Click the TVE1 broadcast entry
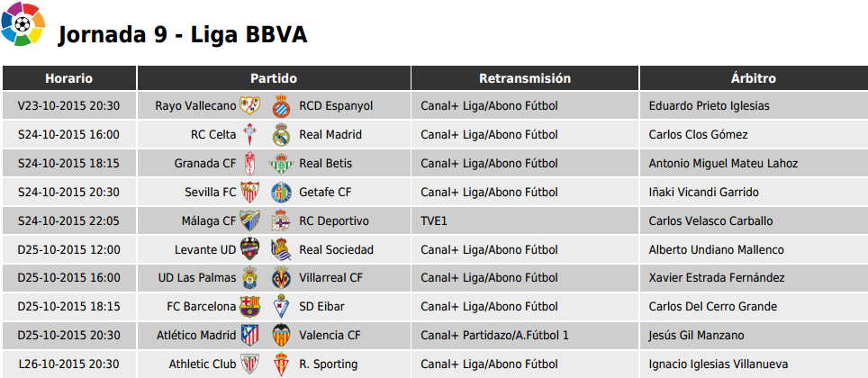The width and height of the screenshot is (868, 378). click(x=433, y=220)
